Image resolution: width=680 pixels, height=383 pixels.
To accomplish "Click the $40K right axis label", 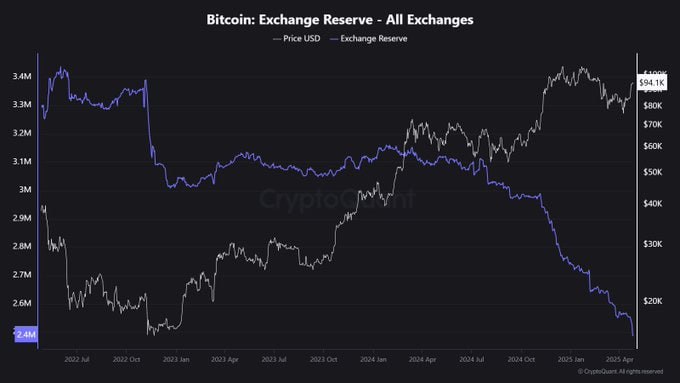I will (x=653, y=203).
